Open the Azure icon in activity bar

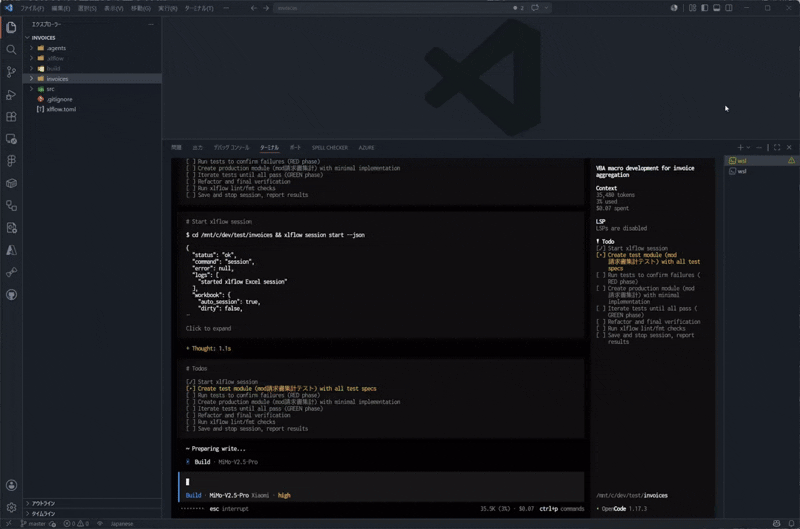(x=11, y=250)
